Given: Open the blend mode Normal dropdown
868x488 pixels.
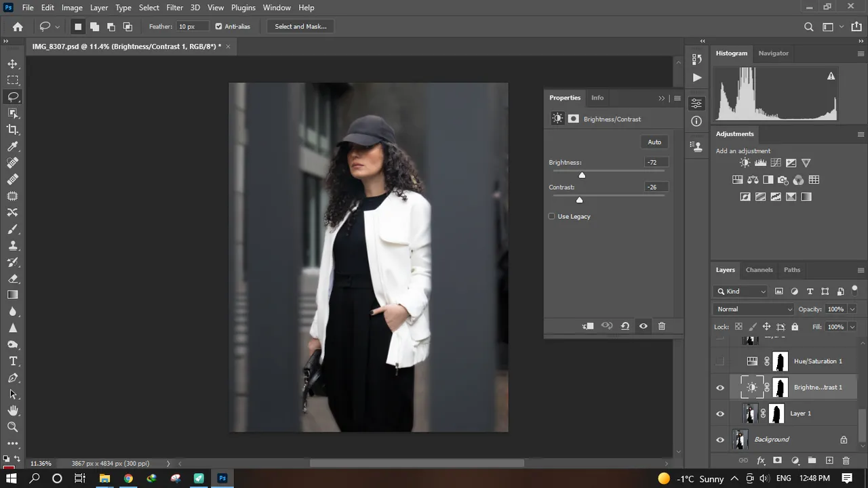Looking at the screenshot, I should point(753,309).
